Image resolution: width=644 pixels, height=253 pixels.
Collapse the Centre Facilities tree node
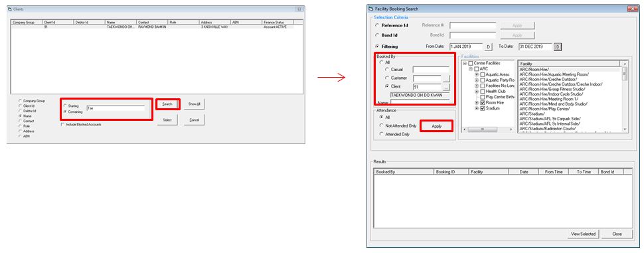465,64
